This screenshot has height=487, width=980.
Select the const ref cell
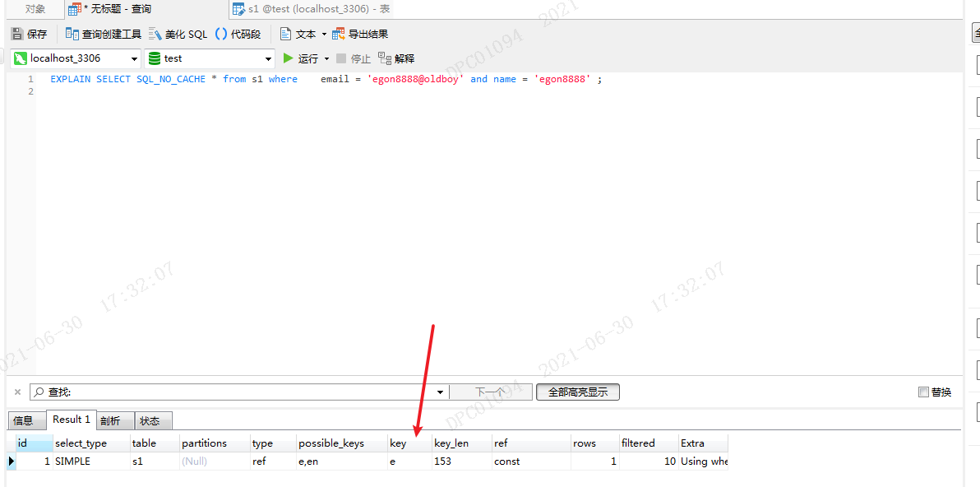coord(531,461)
